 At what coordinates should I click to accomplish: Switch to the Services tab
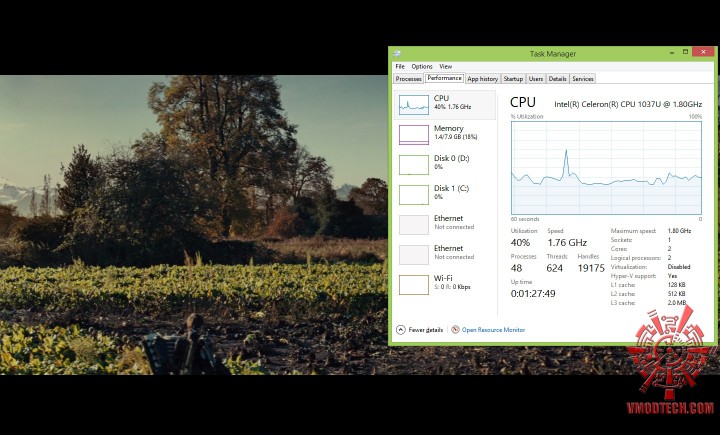[x=583, y=79]
